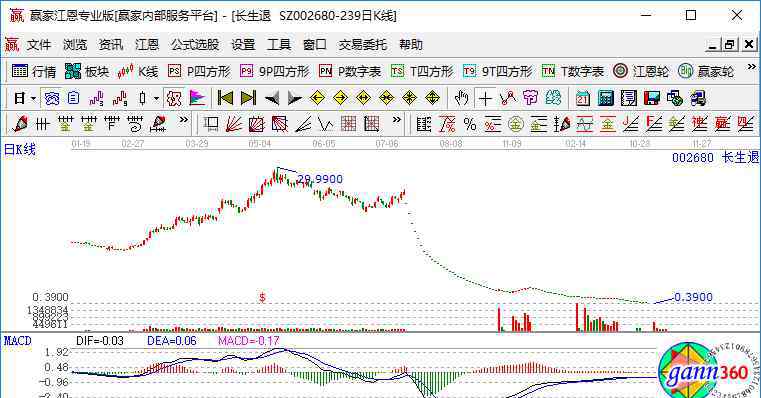
Task: Select the percent sign drawing tool
Action: coord(470,125)
